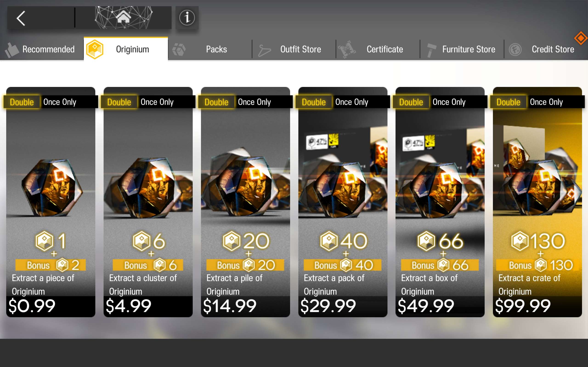Image resolution: width=588 pixels, height=367 pixels.
Task: Choose the $29.99 pack of Originium
Action: tap(343, 202)
